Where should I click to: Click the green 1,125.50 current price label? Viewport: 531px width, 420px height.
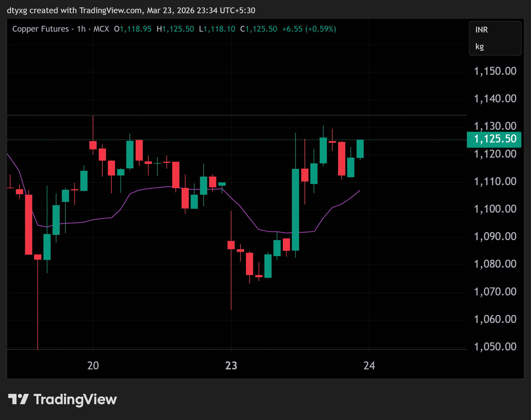pyautogui.click(x=494, y=139)
